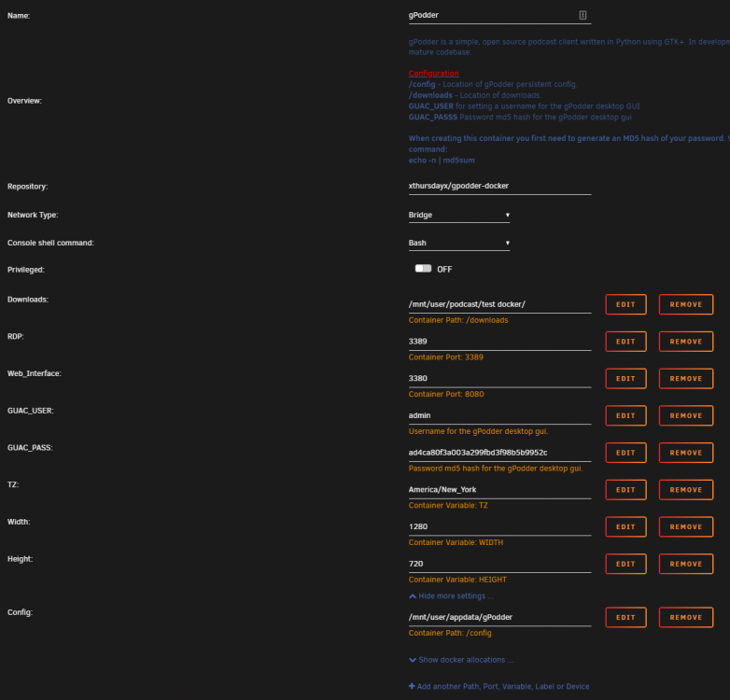730x700 pixels.
Task: Open the Console shell command dropdown
Action: pyautogui.click(x=459, y=243)
